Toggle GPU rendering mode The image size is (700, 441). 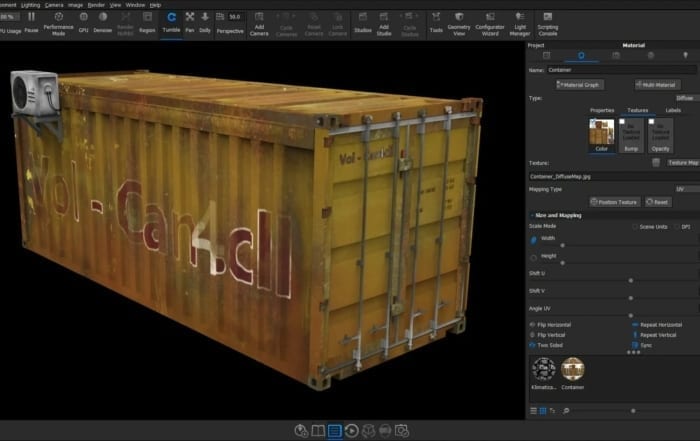[x=83, y=22]
